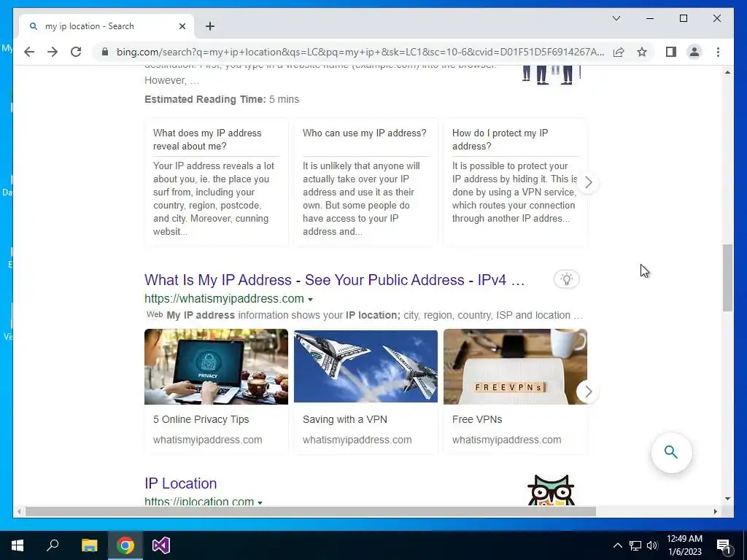Go forward with the browser forward arrow
The width and height of the screenshot is (747, 560).
(53, 52)
